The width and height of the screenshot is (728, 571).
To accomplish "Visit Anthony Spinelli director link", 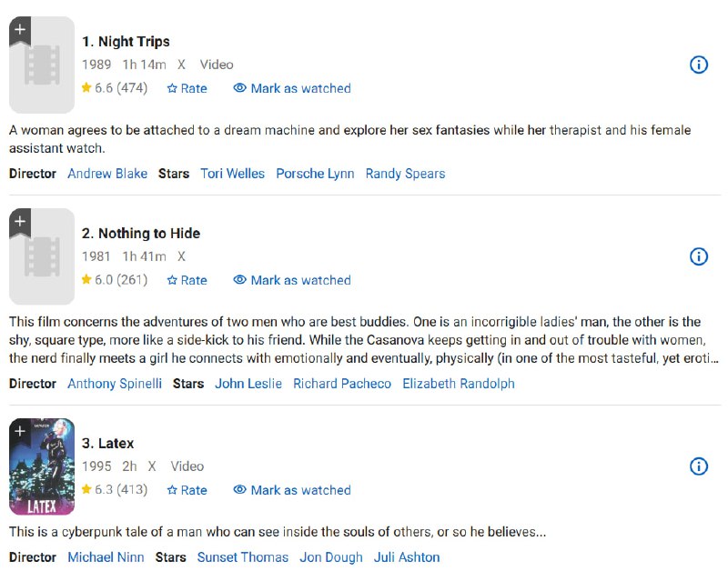I will point(115,384).
